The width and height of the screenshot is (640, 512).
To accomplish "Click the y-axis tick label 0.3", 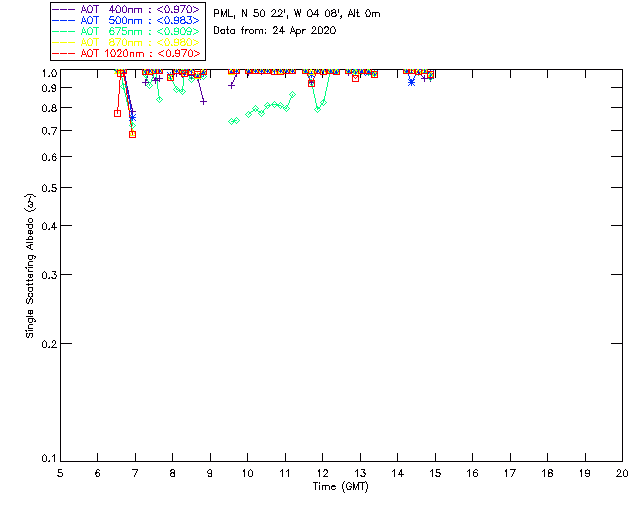I will 49,275.
